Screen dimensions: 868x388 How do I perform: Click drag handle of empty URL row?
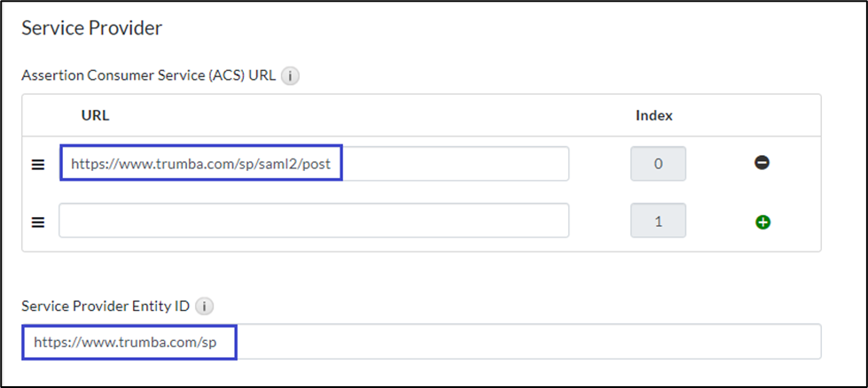(38, 221)
